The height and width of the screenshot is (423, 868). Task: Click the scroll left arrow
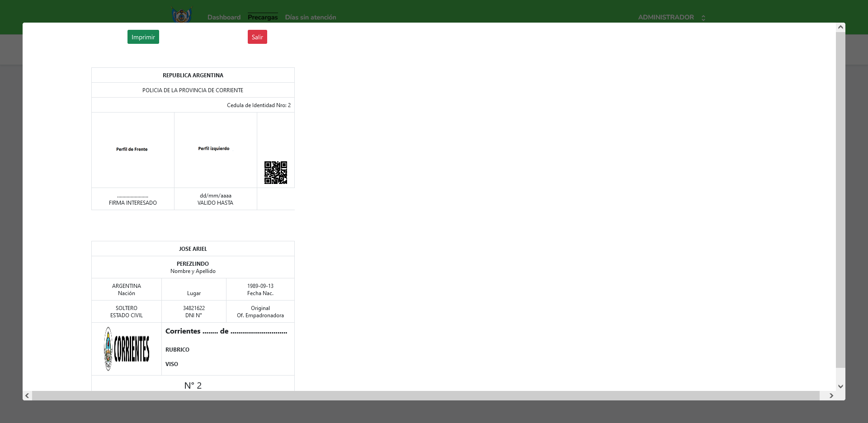click(x=27, y=396)
